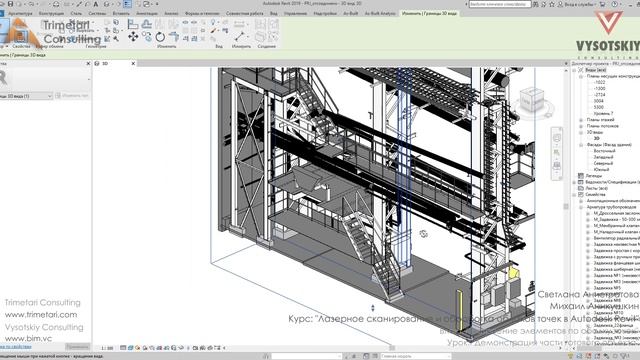This screenshot has height=360, width=640.
Task: Click the ViewCube in the 3D view
Action: (532, 100)
